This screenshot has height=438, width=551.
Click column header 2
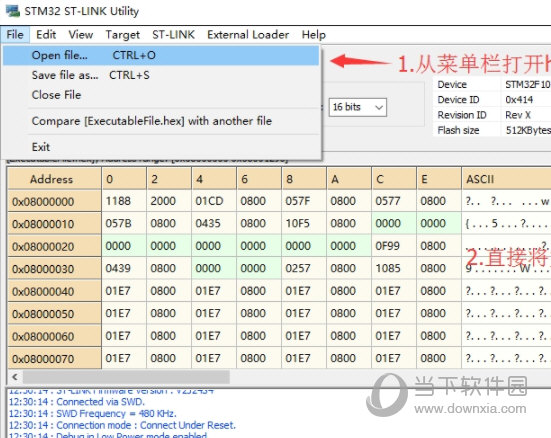[169, 179]
